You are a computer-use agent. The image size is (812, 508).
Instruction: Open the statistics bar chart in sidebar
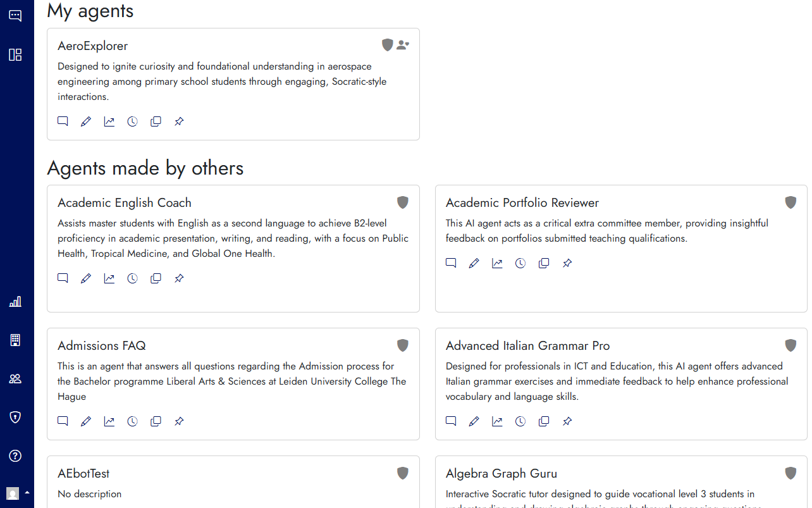point(15,302)
